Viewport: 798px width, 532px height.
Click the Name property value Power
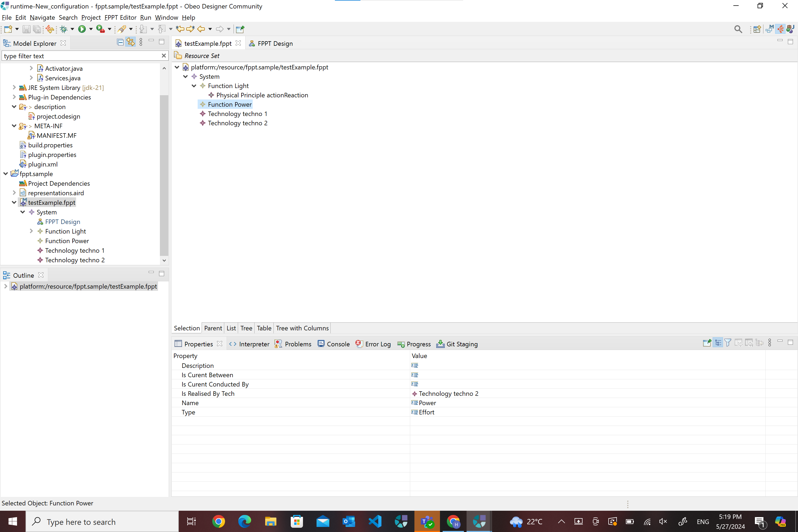[427, 403]
